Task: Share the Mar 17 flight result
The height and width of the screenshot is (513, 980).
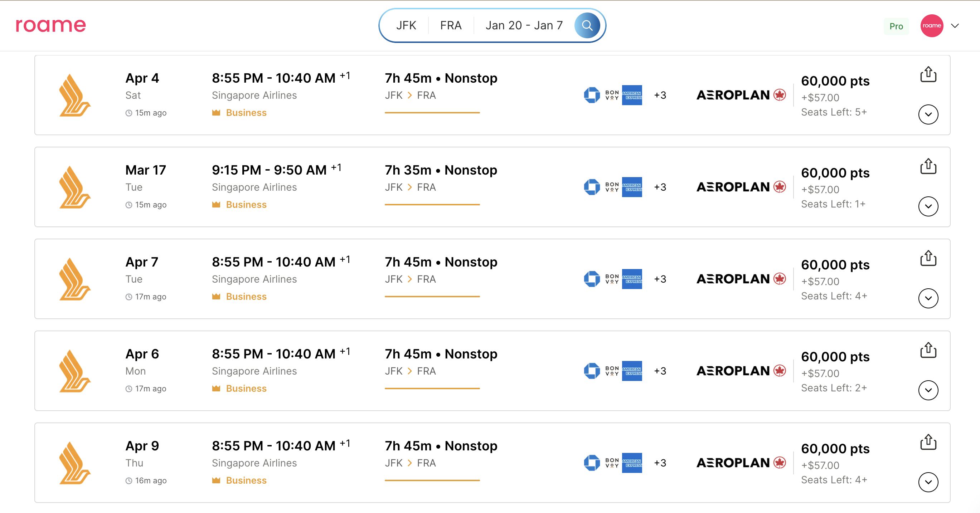Action: click(928, 166)
